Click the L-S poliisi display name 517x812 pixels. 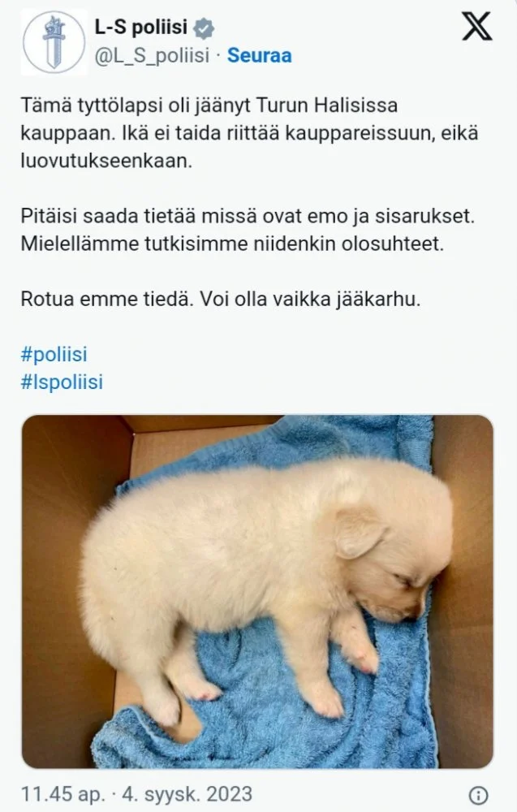click(x=140, y=27)
